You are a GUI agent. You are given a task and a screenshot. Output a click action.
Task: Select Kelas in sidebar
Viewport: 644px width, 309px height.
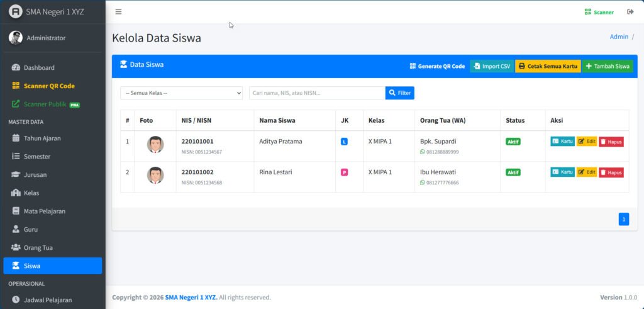click(x=53, y=193)
